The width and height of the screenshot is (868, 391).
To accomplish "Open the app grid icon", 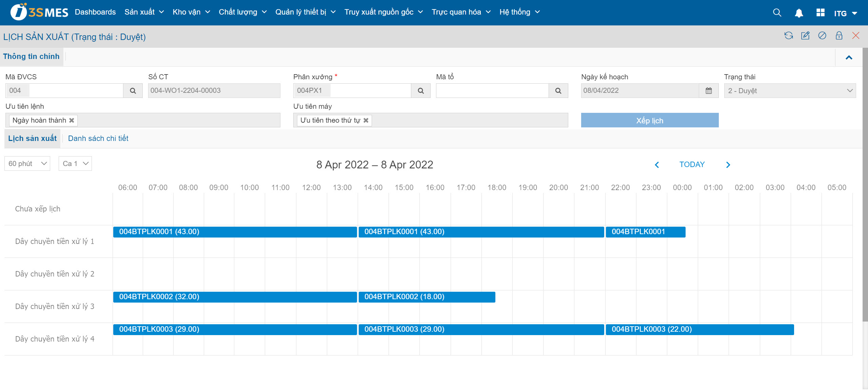I will point(820,13).
